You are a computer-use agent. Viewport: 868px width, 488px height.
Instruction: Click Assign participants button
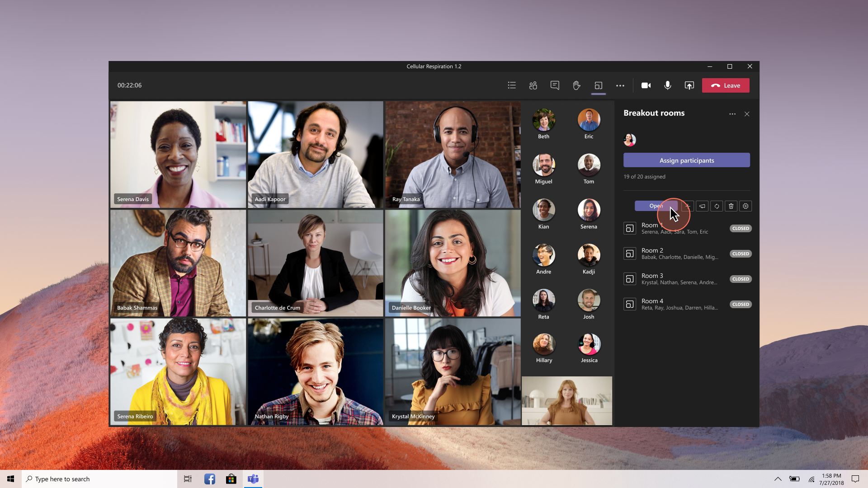tap(686, 160)
